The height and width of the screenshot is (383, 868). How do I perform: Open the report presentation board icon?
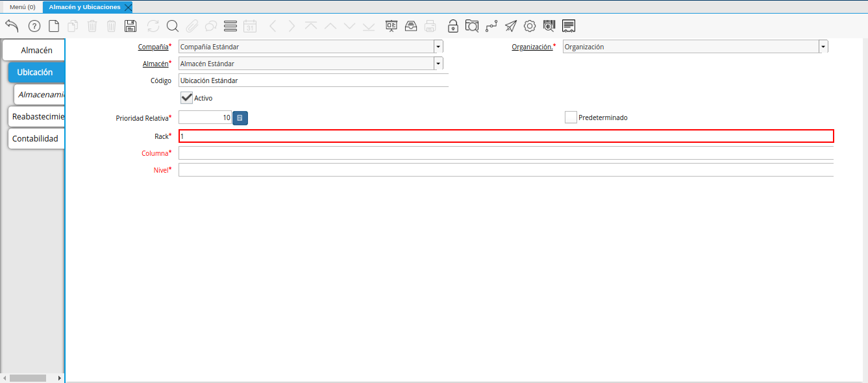coord(391,26)
